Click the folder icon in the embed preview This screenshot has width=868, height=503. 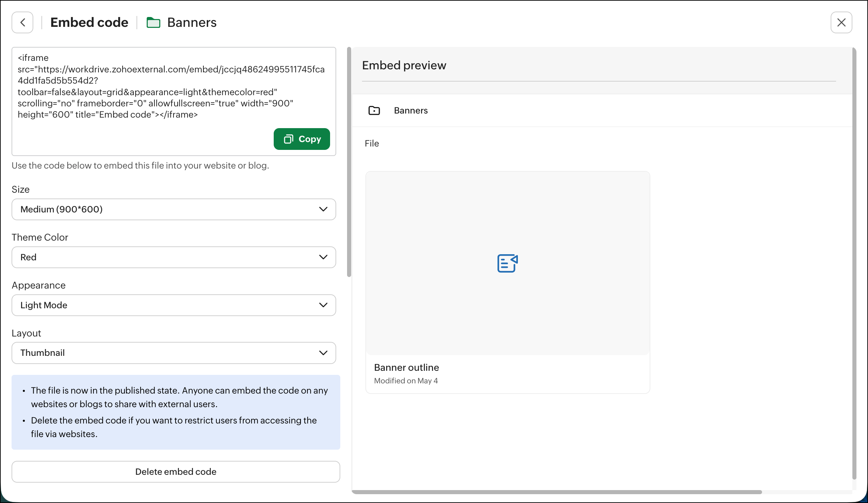point(374,110)
